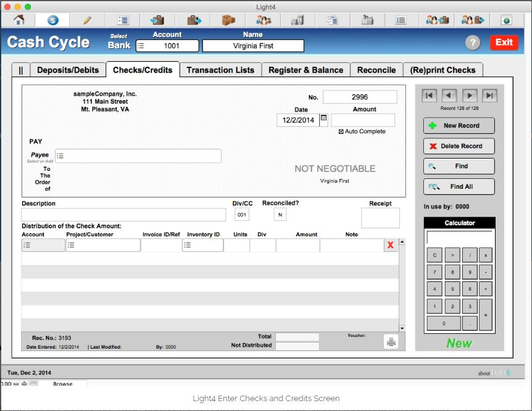Toggle the Auto Complete checkbox
This screenshot has width=532, height=411.
tap(341, 131)
